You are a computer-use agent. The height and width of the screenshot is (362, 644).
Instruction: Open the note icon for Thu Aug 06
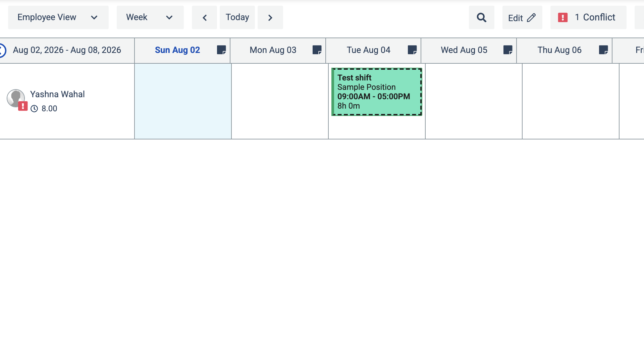603,50
